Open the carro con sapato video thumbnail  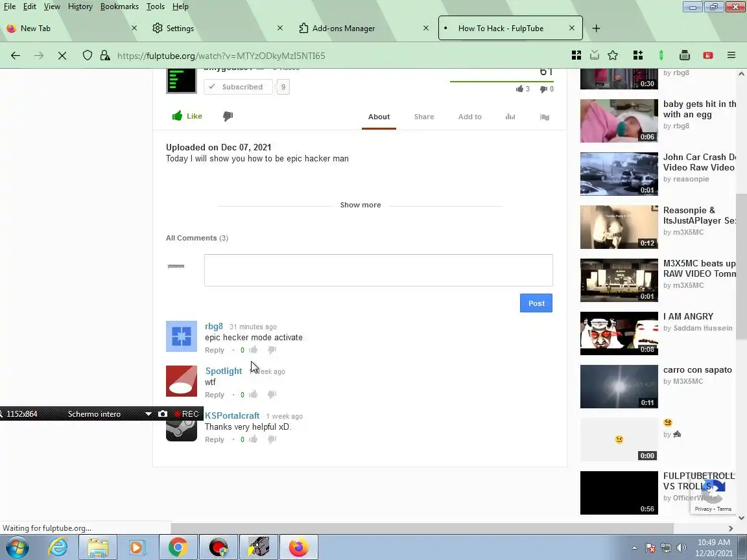[619, 387]
